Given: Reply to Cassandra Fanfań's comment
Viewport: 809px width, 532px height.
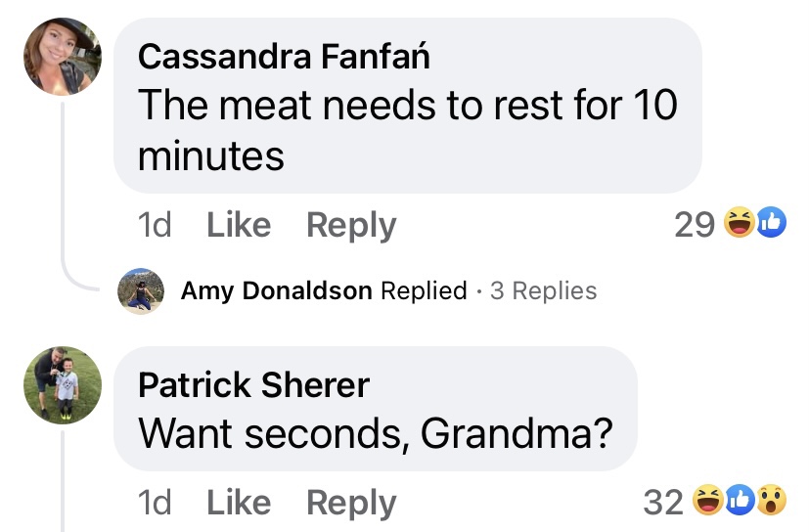Looking at the screenshot, I should coord(351,225).
